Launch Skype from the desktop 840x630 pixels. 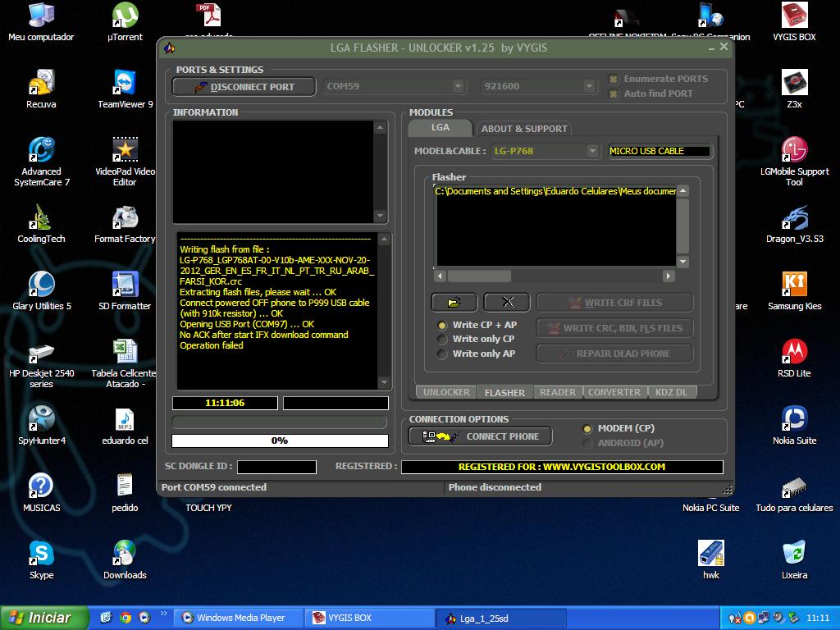point(41,559)
